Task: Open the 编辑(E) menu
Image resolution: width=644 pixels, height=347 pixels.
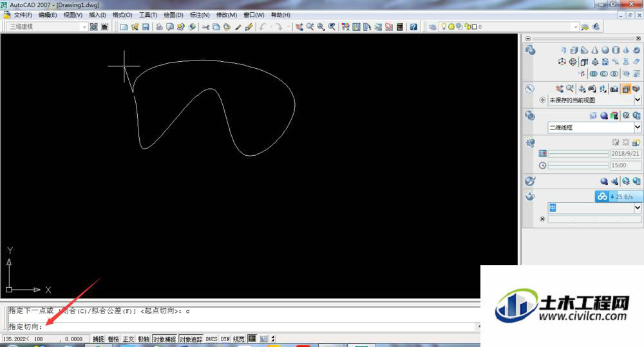Action: tap(48, 15)
